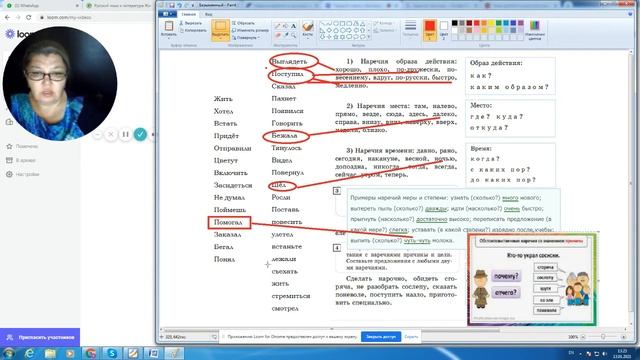Screen dimensions: 640x360
Task: Open the dropdown arrow under Brushes (Кисти)
Action: [308, 38]
